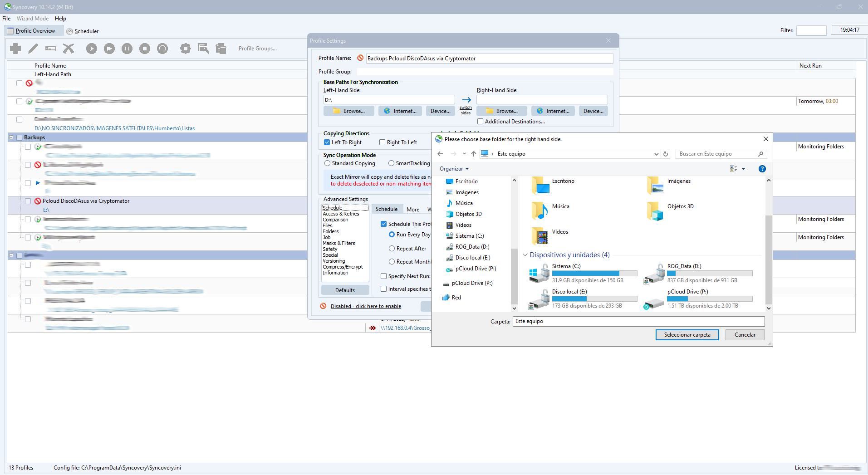Click the help icon in folder dialog
The height and width of the screenshot is (475, 868).
click(x=762, y=169)
